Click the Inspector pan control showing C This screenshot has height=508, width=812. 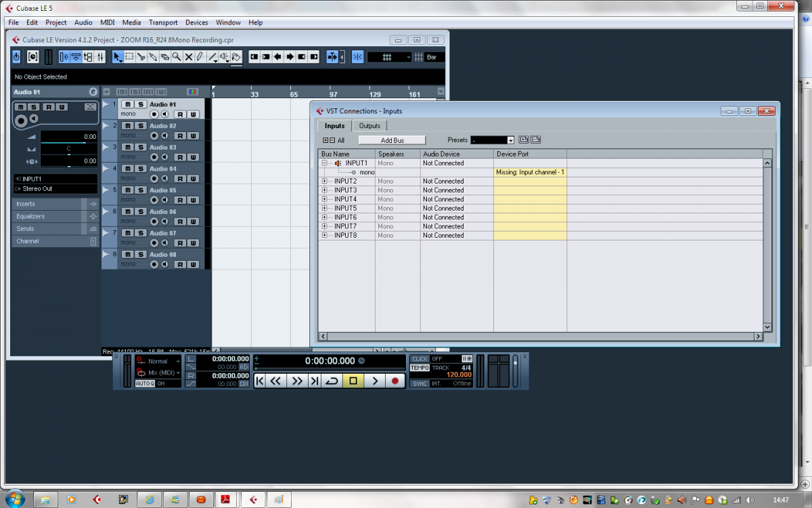[69, 148]
